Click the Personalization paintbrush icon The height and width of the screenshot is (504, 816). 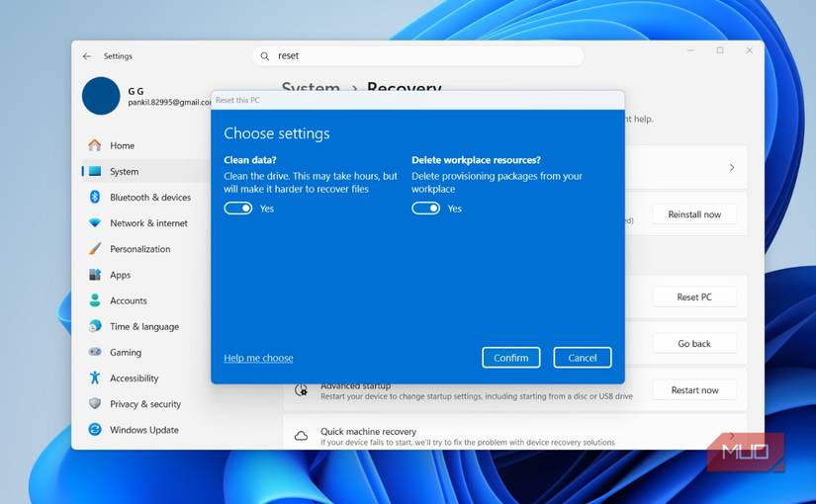click(x=95, y=249)
